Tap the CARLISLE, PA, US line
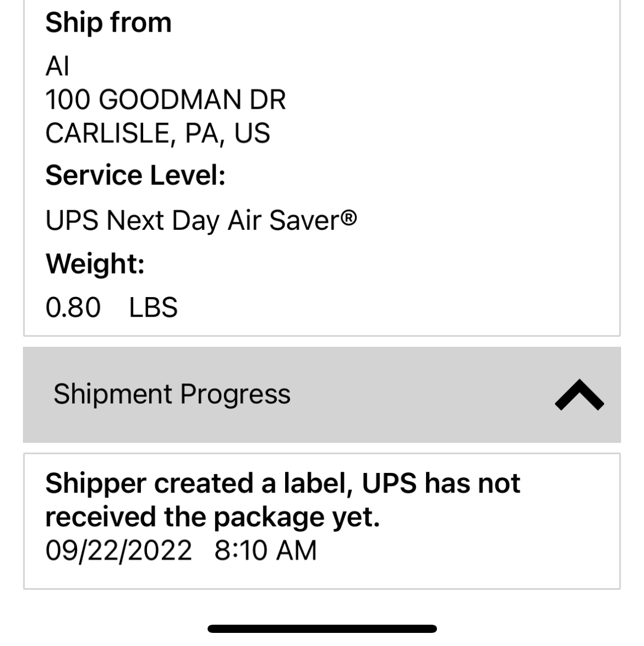The image size is (644, 646). pyautogui.click(x=157, y=133)
